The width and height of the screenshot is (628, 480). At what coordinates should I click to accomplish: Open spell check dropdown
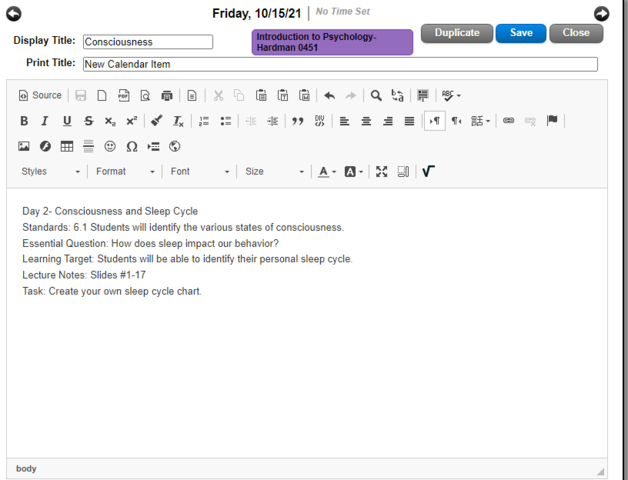tap(451, 95)
